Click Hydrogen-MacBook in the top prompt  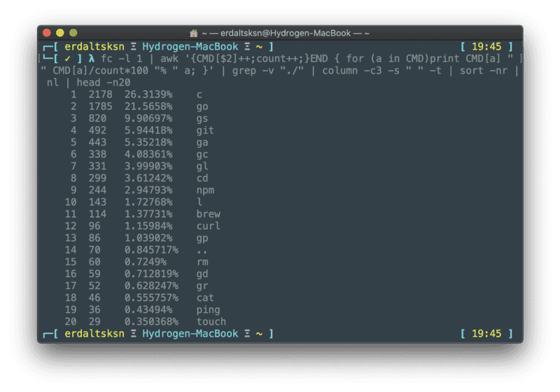(x=190, y=46)
